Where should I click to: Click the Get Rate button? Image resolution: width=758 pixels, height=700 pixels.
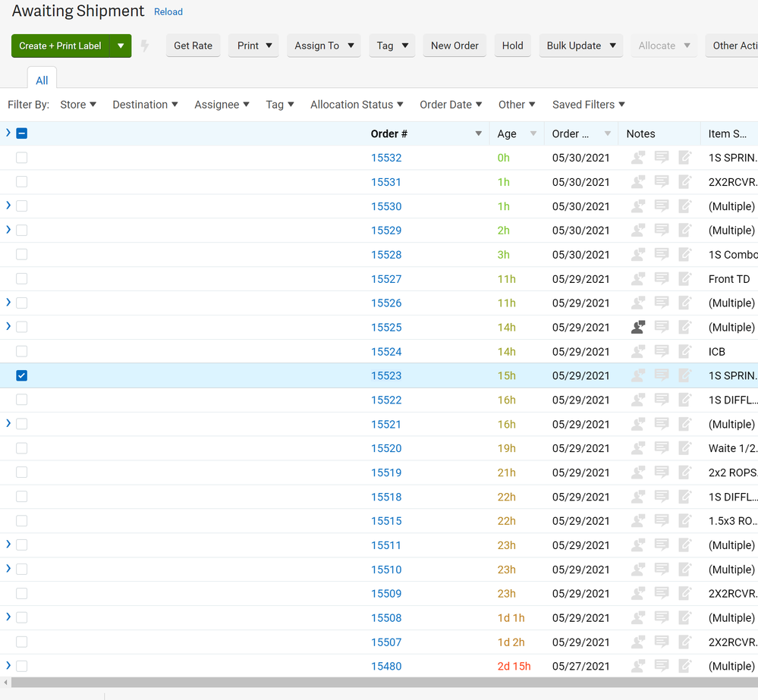point(193,46)
